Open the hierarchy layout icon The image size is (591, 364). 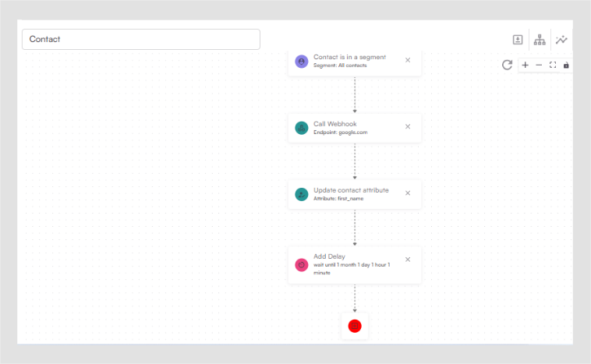[540, 40]
